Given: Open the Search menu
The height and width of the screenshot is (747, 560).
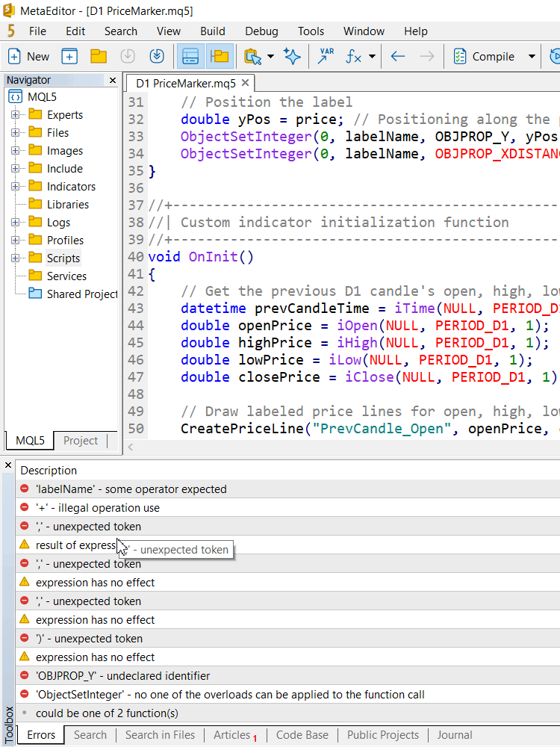Looking at the screenshot, I should coord(121,31).
